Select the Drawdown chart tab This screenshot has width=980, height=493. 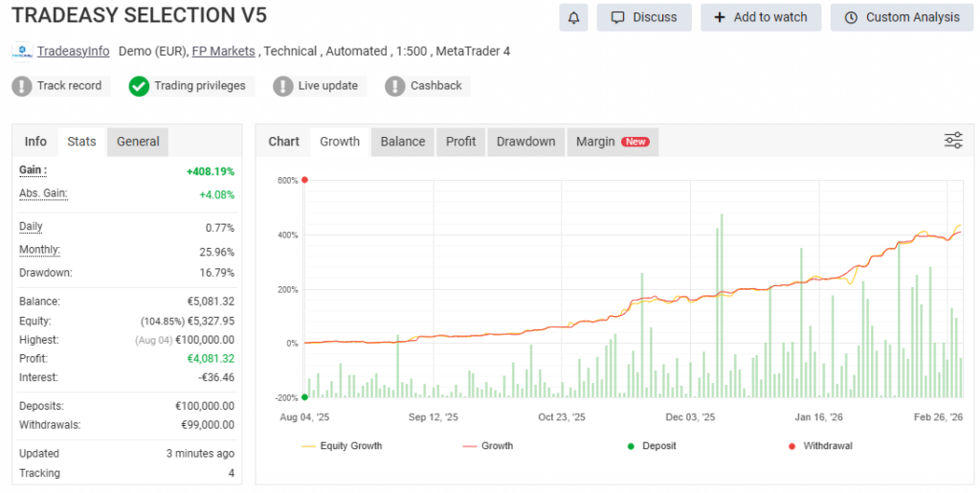tap(525, 142)
